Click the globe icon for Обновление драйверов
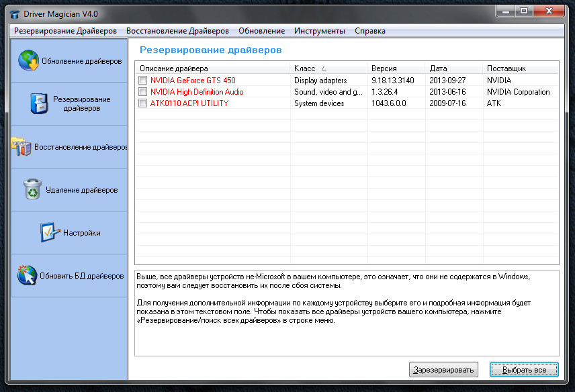Image resolution: width=575 pixels, height=392 pixels. 29,60
